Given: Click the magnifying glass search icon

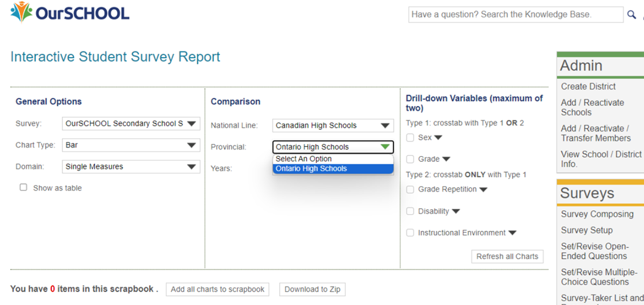Looking at the screenshot, I should (x=631, y=15).
